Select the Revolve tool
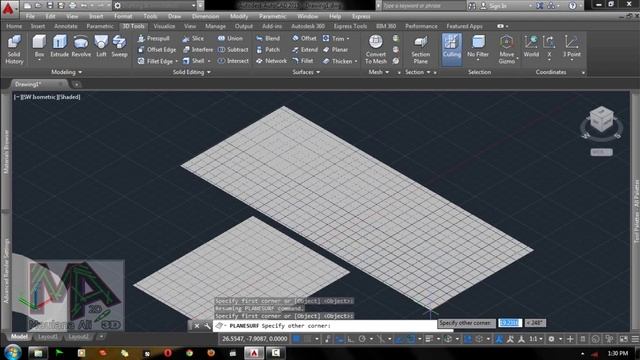Screen dimensions: 640x360 pos(81,46)
